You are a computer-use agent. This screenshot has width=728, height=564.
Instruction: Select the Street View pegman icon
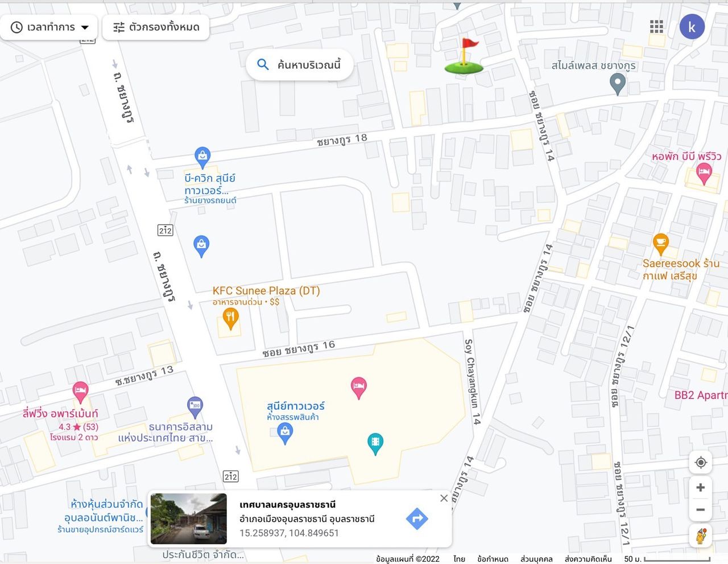[x=701, y=536]
